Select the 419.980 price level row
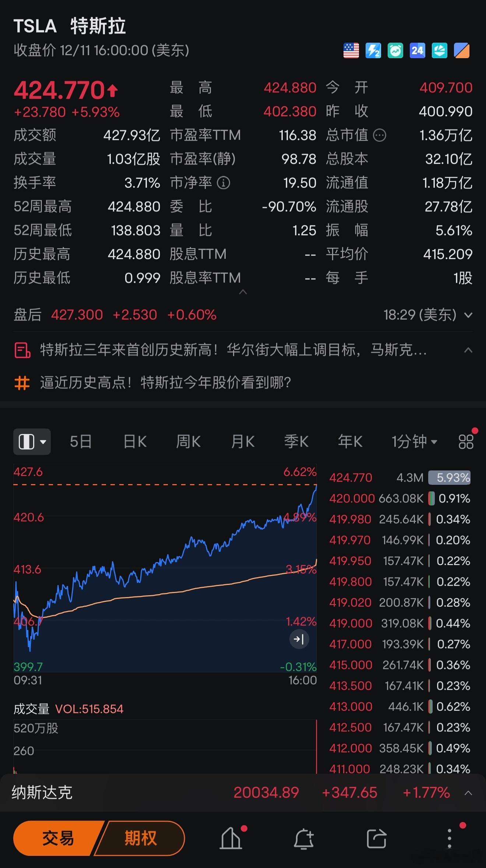 tap(400, 519)
